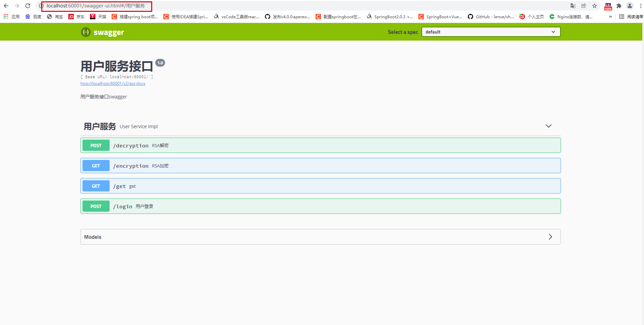Screen dimensions: 644x325
Task: Click the share page icon
Action: coord(584,6)
